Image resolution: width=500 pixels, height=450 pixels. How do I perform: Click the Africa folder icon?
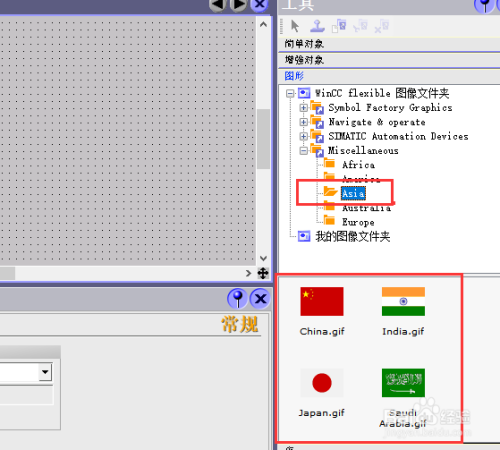[329, 163]
